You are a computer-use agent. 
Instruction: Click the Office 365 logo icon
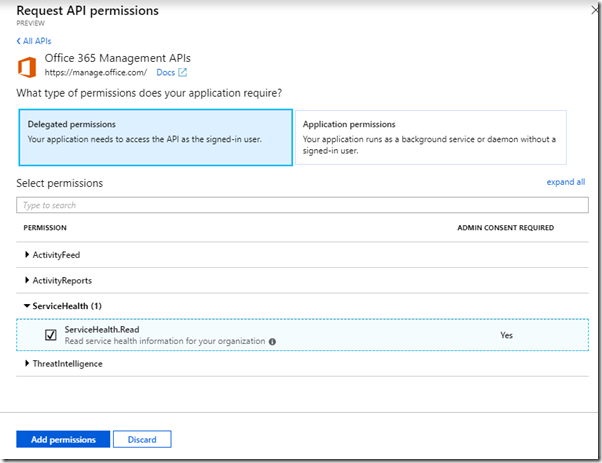tap(27, 67)
